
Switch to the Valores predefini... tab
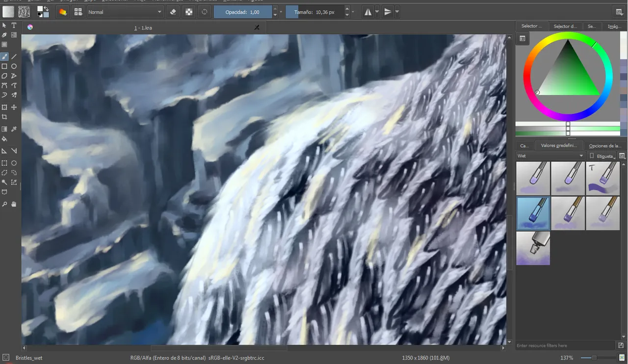559,146
